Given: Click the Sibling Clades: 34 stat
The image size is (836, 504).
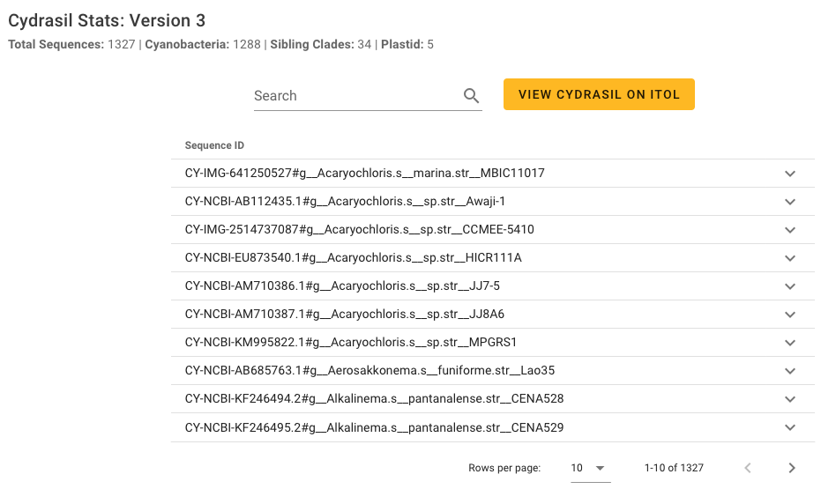Looking at the screenshot, I should pos(320,44).
